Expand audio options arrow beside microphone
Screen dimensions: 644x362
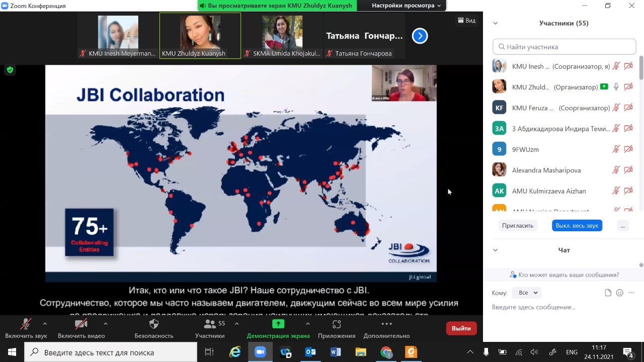point(45,323)
